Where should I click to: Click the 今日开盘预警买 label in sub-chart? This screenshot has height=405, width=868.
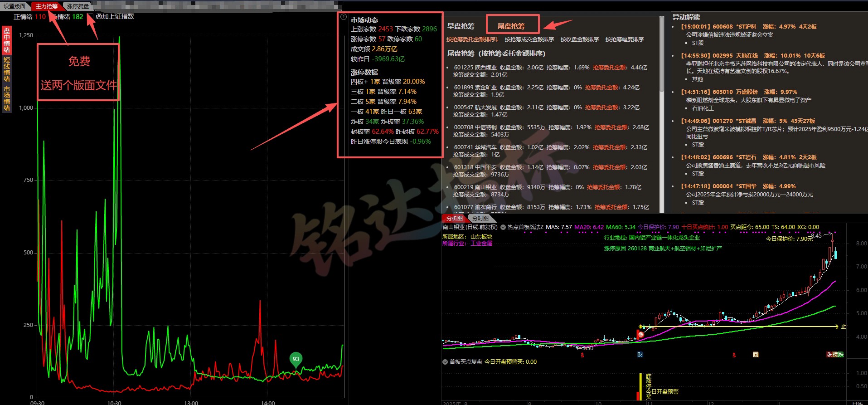(x=510, y=362)
